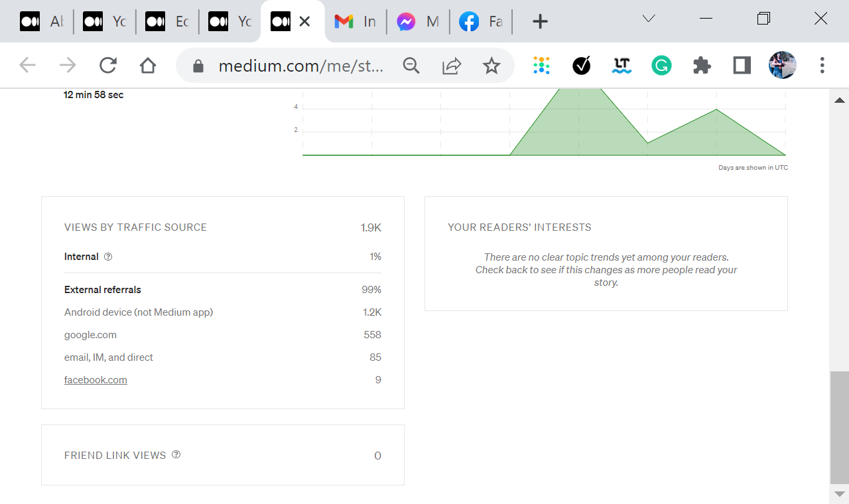Open the profile avatar menu
Screen dimensions: 849x504
(782, 65)
